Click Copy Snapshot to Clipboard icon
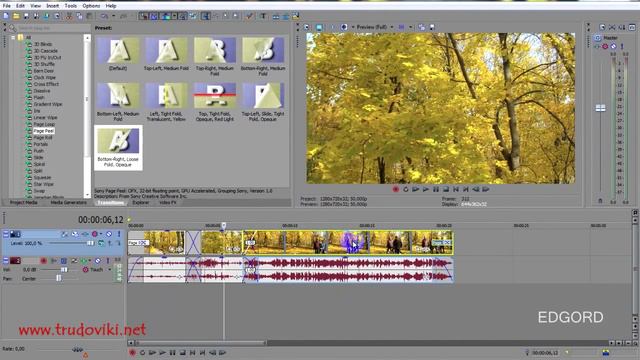The width and height of the screenshot is (640, 360). [x=422, y=27]
